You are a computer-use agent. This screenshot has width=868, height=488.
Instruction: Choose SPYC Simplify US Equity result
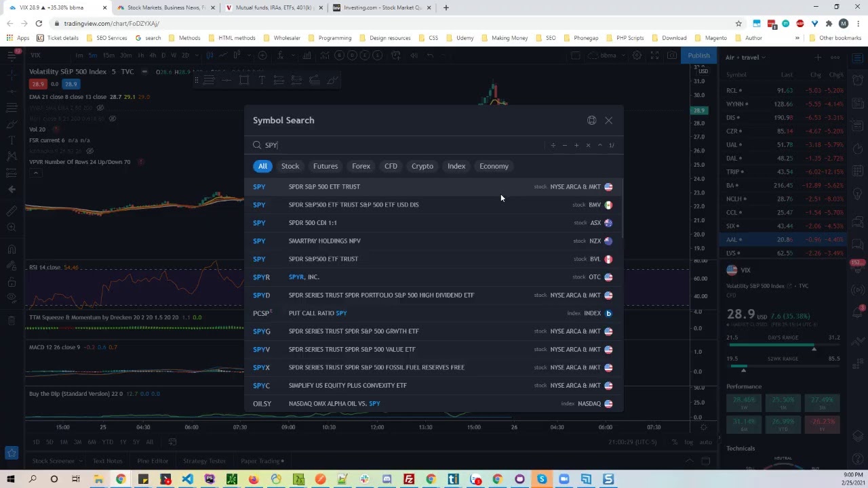pos(433,385)
